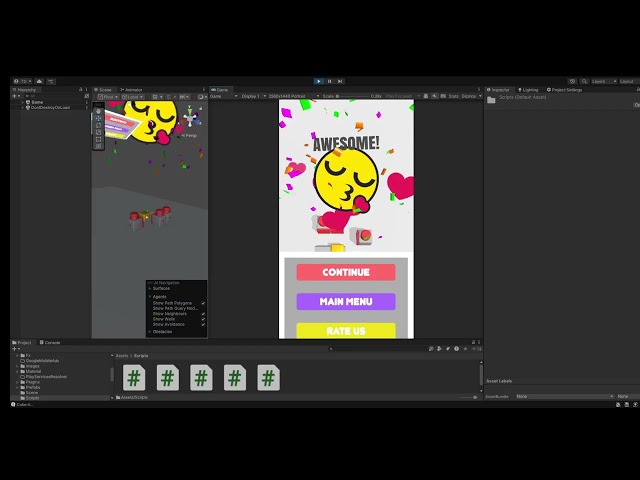This screenshot has height=480, width=640.
Task: Expand the Obstacles section in AI Navigation
Action: click(150, 331)
